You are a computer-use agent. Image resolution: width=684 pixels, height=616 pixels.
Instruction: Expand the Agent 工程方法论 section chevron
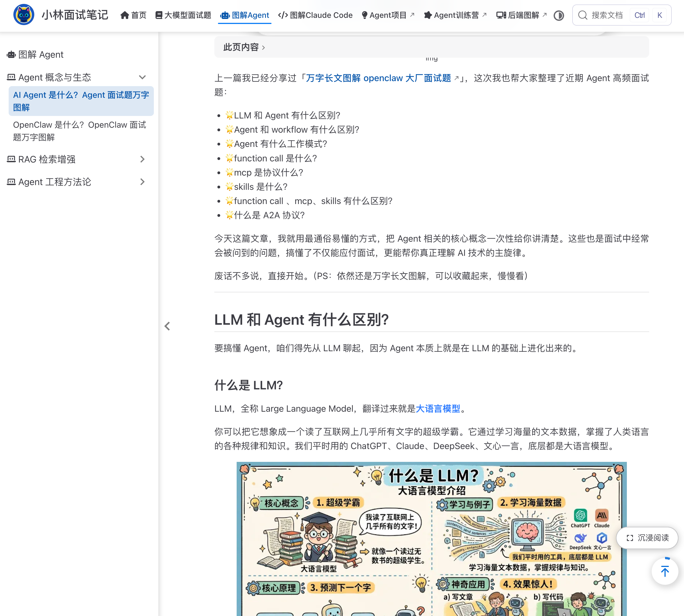[x=142, y=182]
